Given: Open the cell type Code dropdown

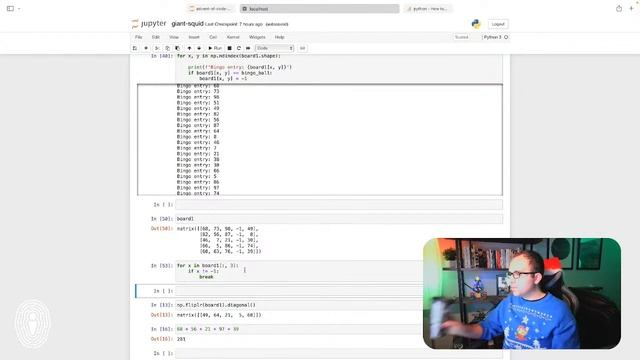Looking at the screenshot, I should 274,48.
